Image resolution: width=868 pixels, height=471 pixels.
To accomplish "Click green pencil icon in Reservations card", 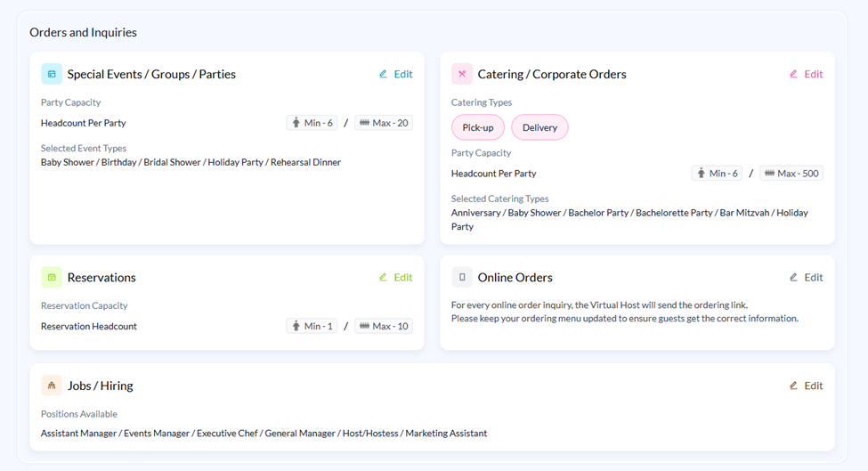I will pos(383,277).
